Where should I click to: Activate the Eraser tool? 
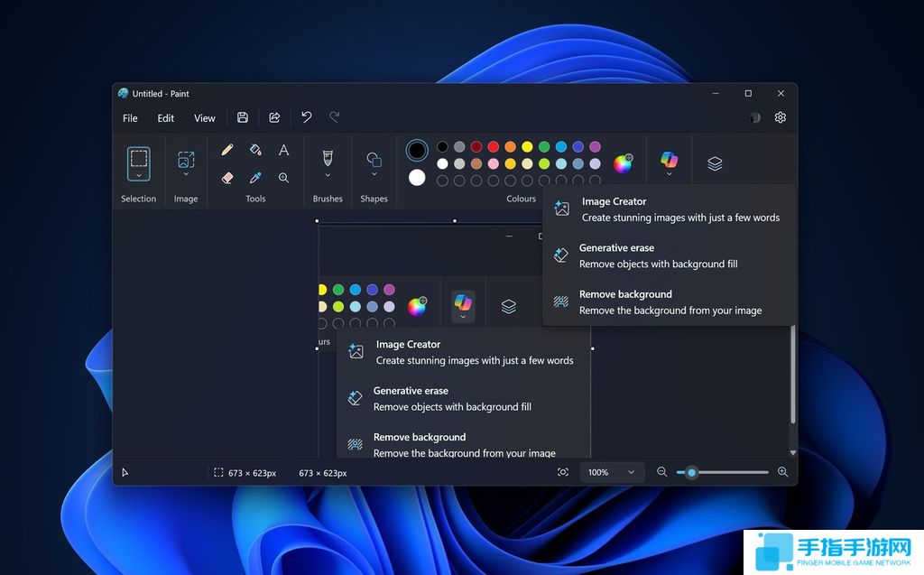(226, 178)
